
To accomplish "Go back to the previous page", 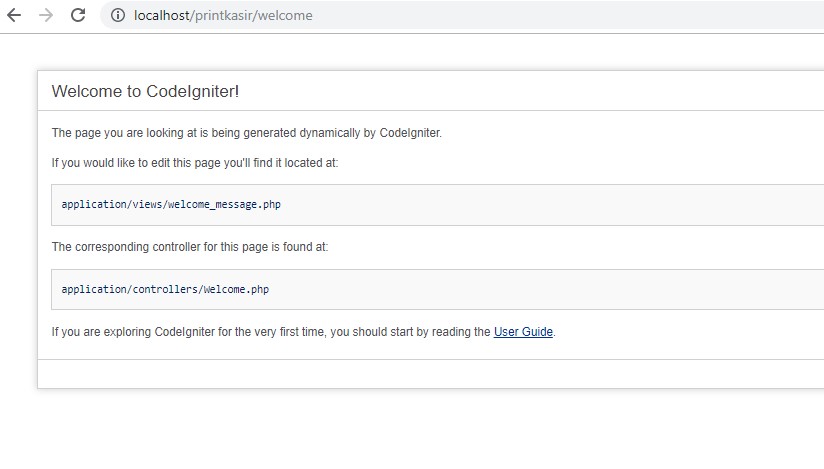I will [14, 15].
